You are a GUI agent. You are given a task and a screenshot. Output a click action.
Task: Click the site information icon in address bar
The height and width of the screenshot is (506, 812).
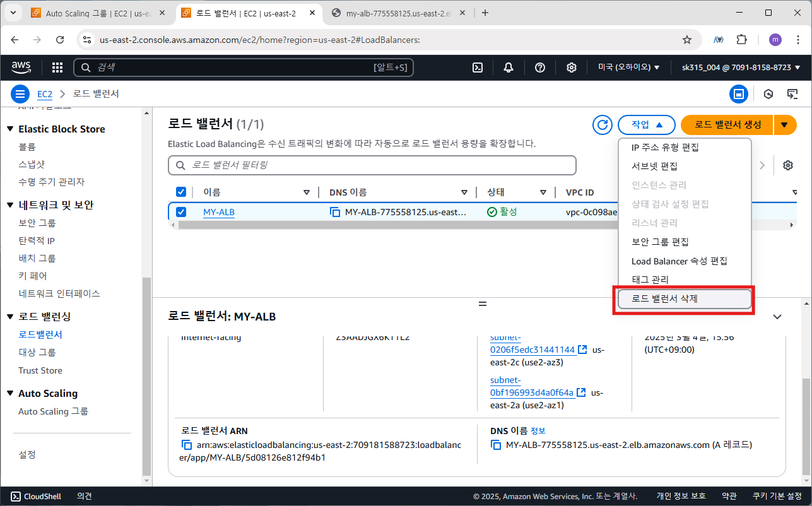tap(87, 39)
